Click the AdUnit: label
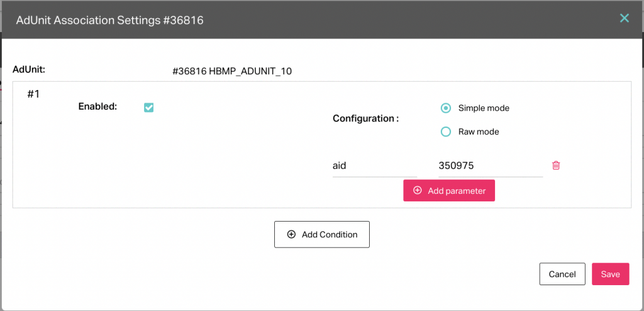 click(x=29, y=69)
